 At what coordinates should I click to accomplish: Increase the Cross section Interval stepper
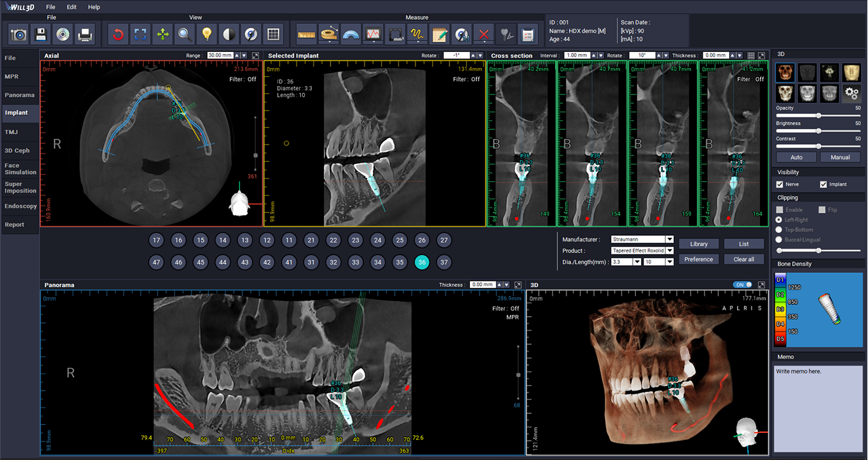point(593,56)
